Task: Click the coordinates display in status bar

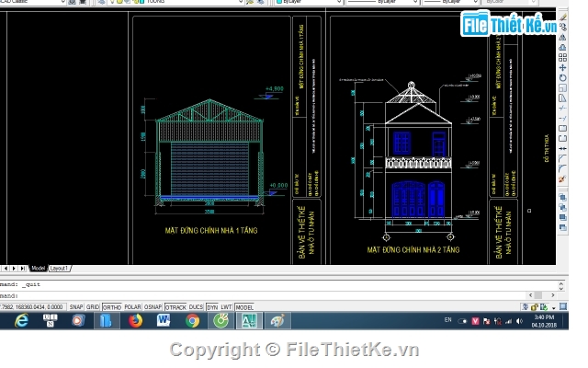Action: point(32,307)
